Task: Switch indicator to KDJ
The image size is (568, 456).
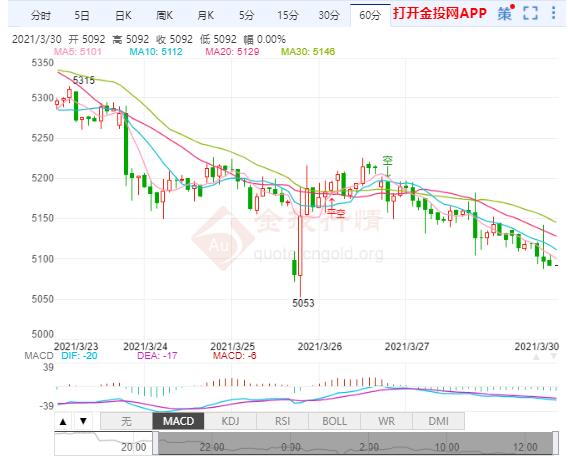Action: pos(230,421)
